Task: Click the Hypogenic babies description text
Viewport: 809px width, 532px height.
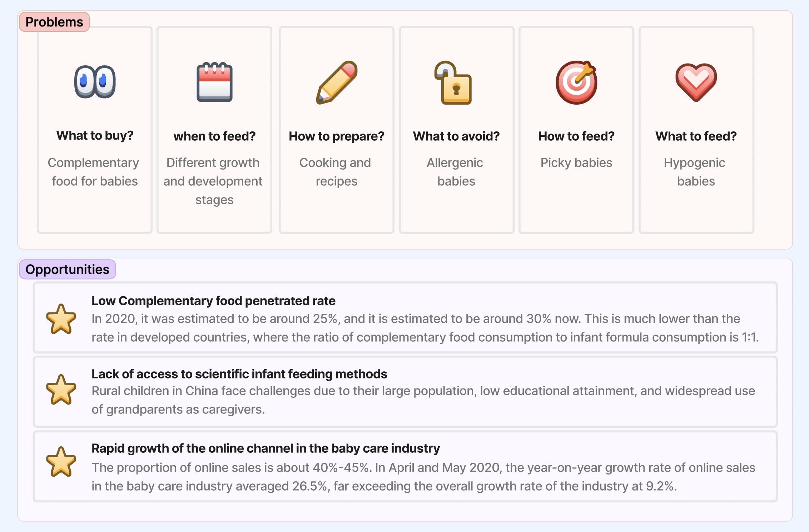Action: click(x=696, y=172)
